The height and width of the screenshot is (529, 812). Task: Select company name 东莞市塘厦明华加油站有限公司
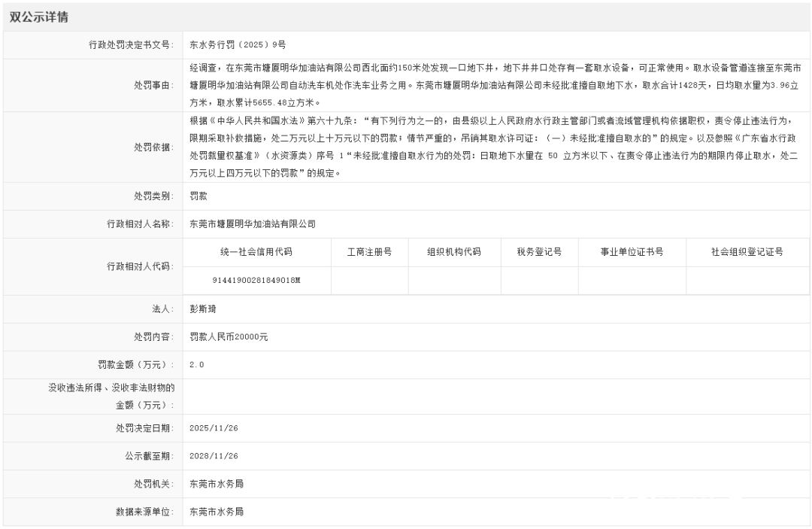(251, 222)
